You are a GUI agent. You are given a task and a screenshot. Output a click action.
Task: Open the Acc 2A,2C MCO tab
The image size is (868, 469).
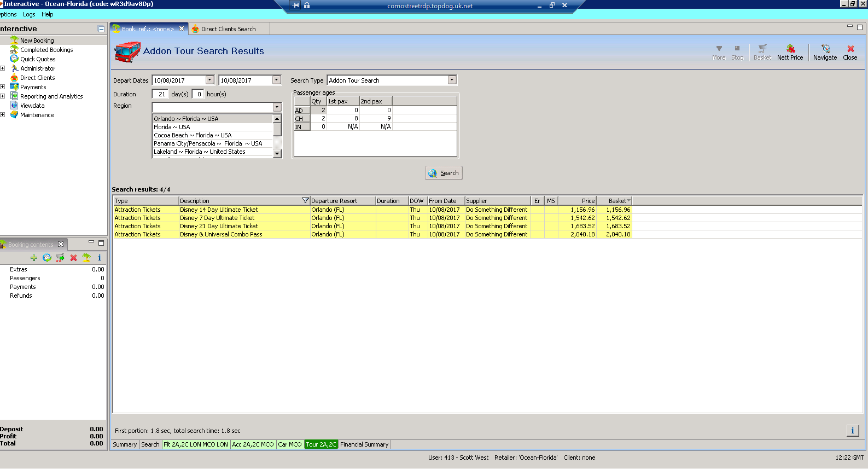pos(253,444)
